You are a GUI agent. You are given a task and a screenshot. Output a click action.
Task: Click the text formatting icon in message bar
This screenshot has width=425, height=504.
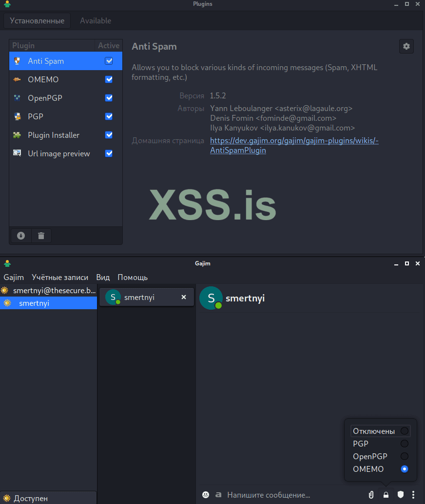pyautogui.click(x=218, y=494)
